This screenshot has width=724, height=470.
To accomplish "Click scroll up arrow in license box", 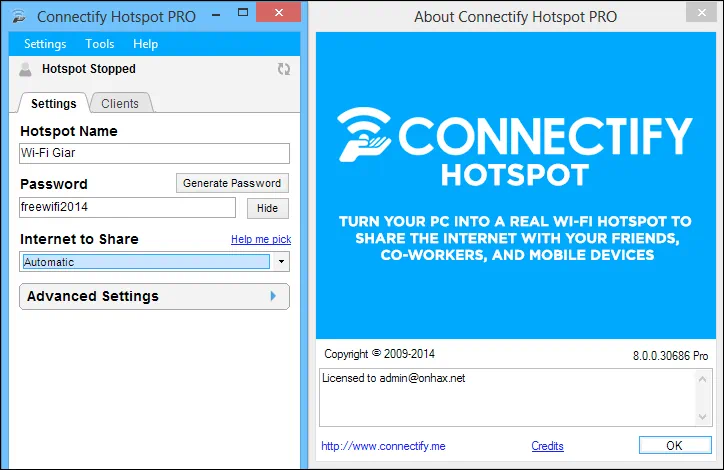I will (702, 379).
